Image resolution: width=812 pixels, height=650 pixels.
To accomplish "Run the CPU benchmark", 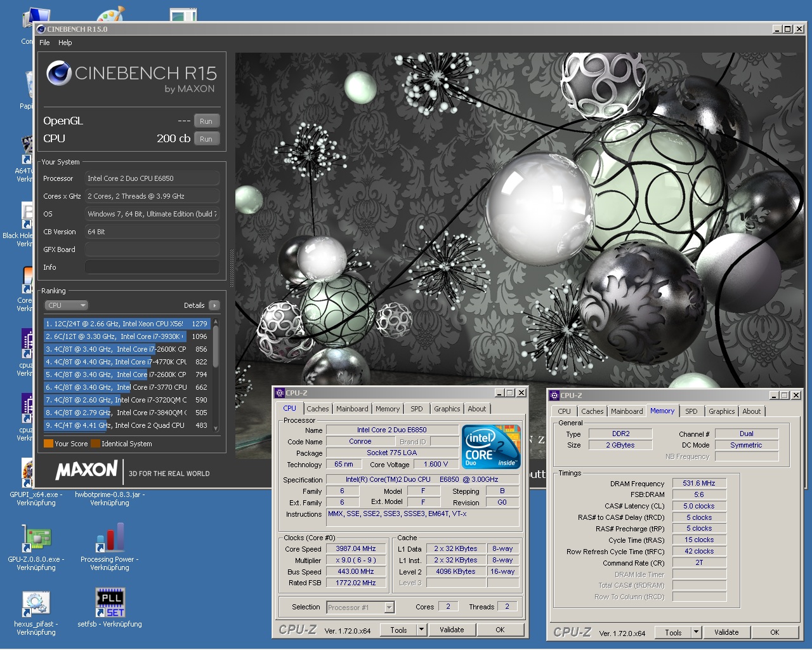I will coord(206,139).
